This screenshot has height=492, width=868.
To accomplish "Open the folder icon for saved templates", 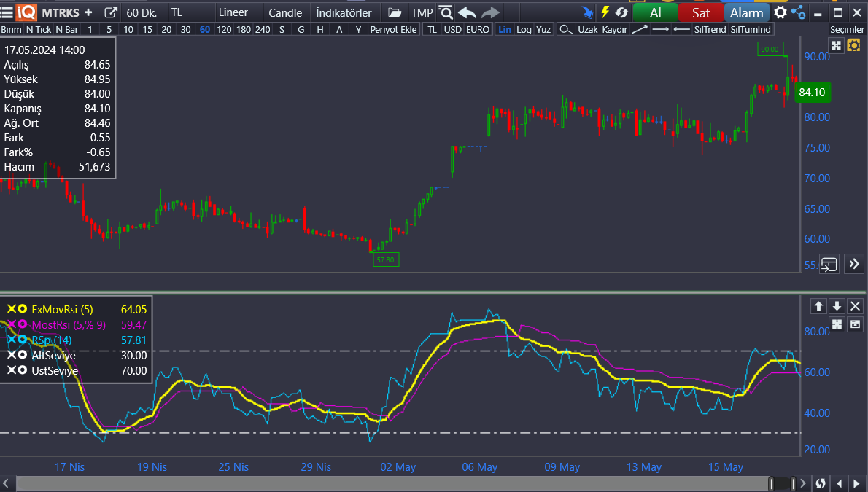I will (x=395, y=12).
